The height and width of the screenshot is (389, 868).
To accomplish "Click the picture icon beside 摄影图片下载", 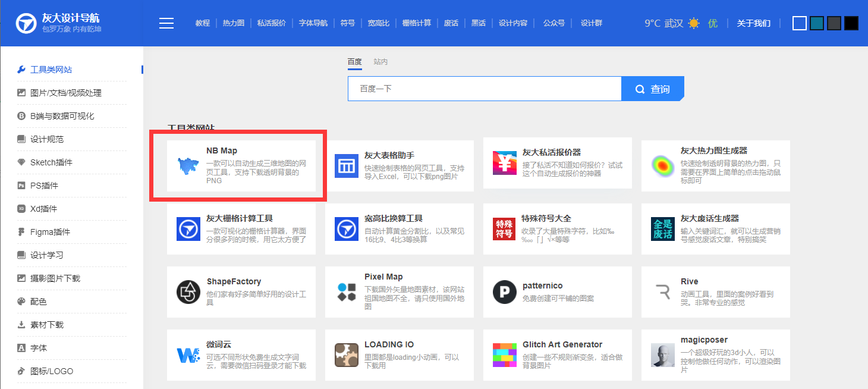I will (21, 278).
